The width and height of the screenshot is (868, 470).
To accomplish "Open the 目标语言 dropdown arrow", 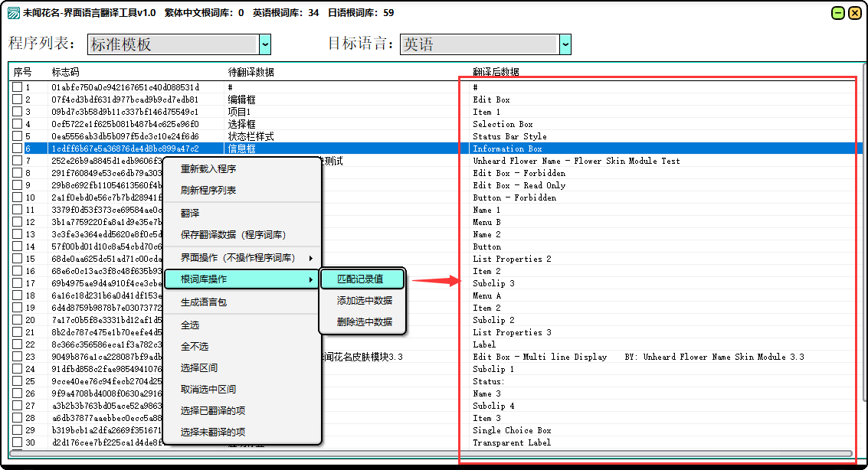I will 565,44.
